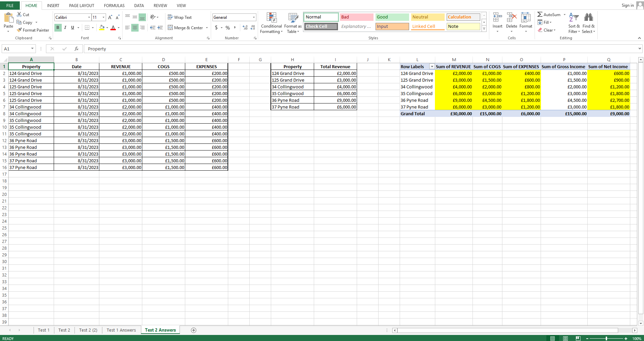The width and height of the screenshot is (644, 341).
Task: Adjust the zoom slider in status bar
Action: [606, 338]
